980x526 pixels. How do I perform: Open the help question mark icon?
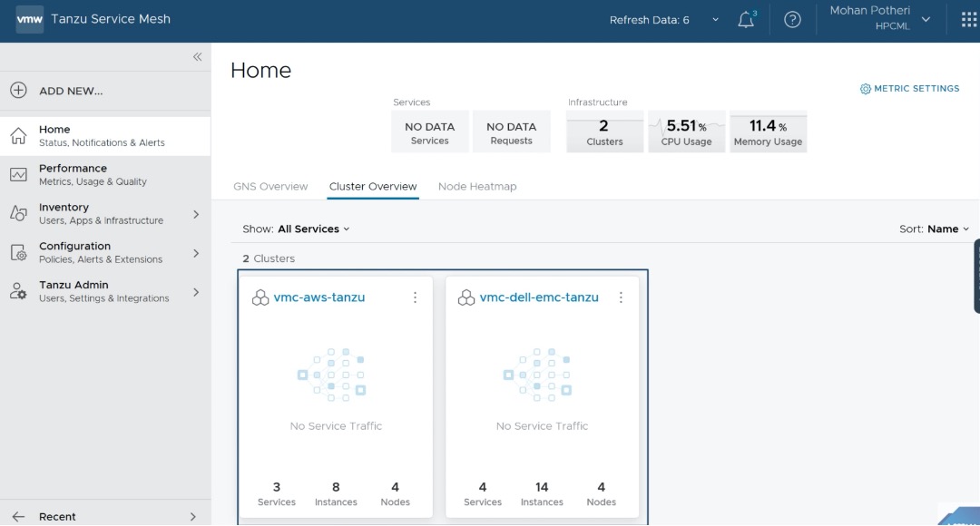coord(792,20)
